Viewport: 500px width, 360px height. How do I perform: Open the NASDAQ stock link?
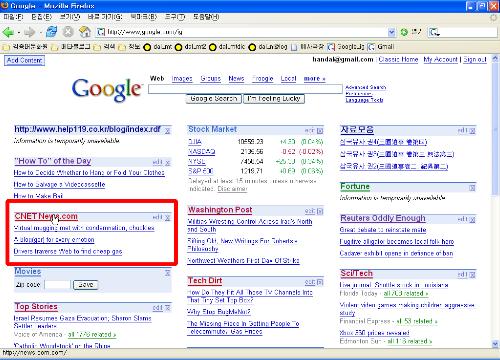(x=202, y=152)
